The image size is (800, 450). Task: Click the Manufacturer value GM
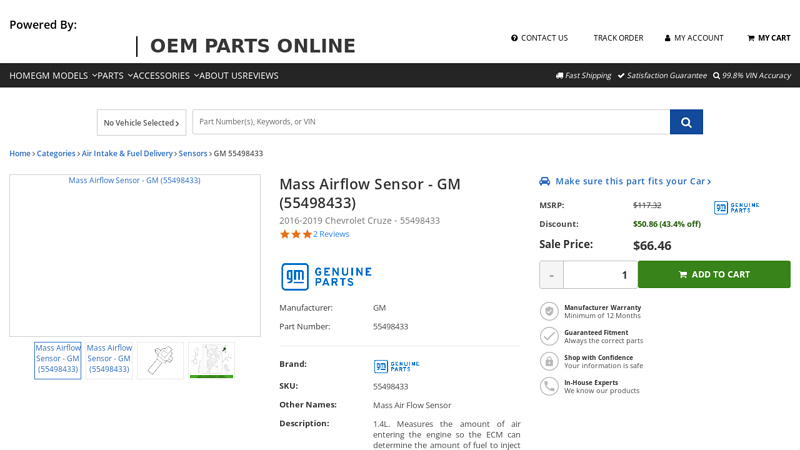[x=380, y=308]
